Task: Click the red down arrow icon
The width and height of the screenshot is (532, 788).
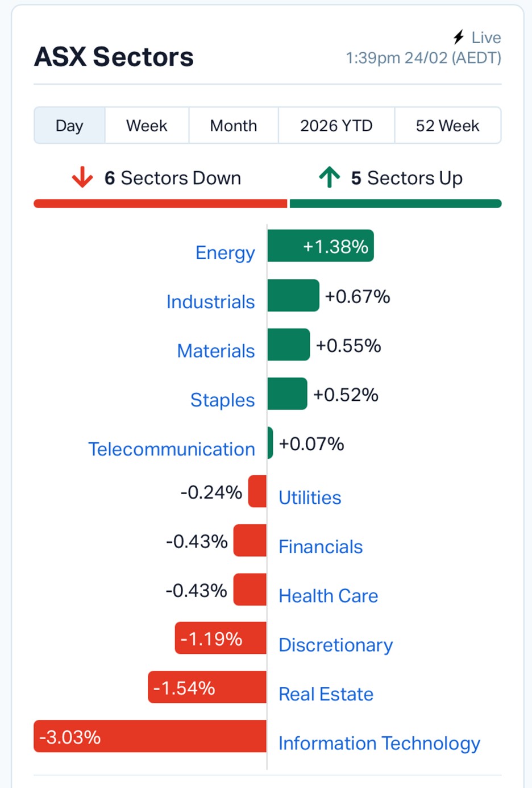Action: 82,177
